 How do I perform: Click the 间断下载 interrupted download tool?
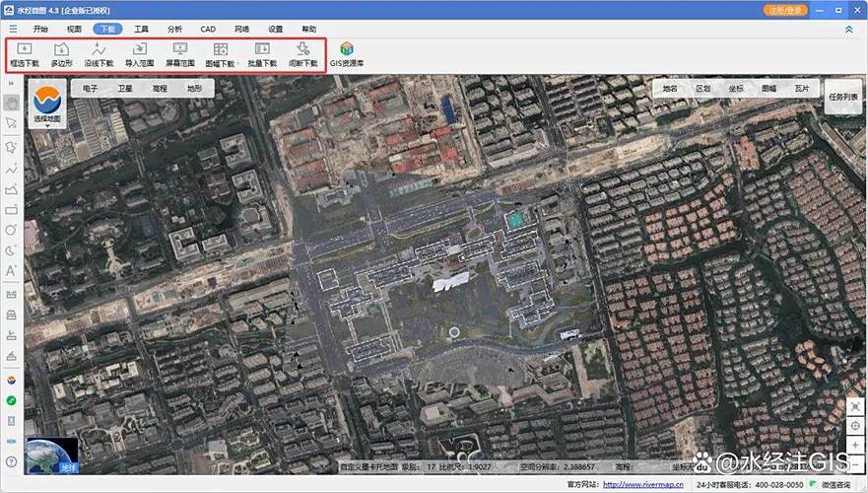(x=303, y=55)
